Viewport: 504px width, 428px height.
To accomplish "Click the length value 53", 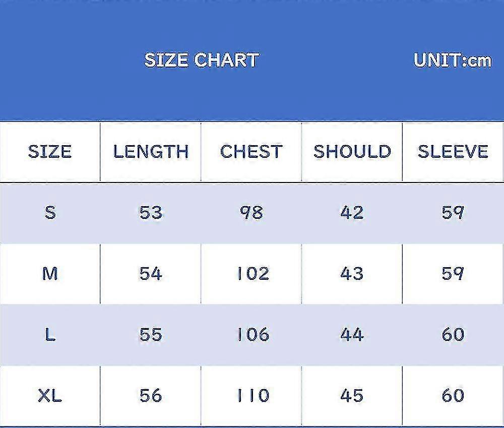I will [x=151, y=213].
